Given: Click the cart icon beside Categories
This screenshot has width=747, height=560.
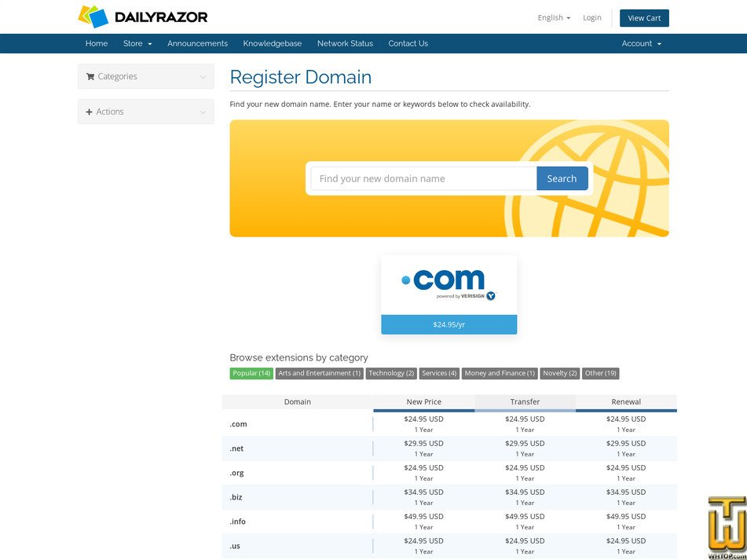Looking at the screenshot, I should pyautogui.click(x=90, y=76).
